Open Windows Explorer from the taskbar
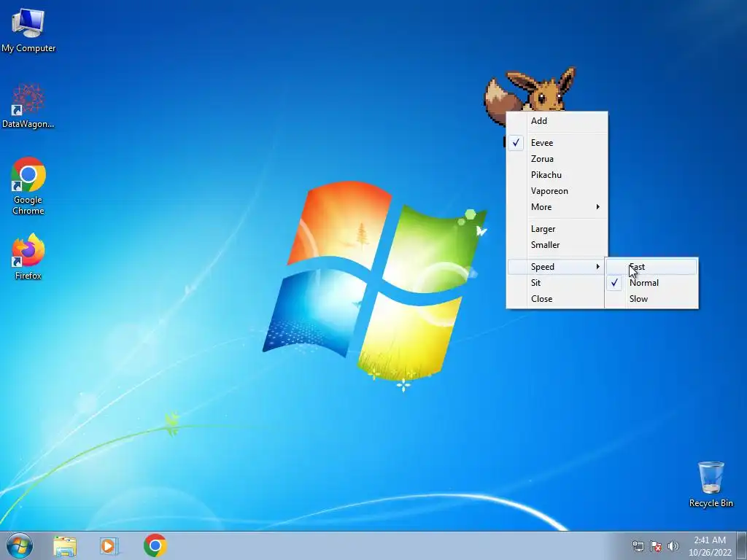 (x=65, y=545)
